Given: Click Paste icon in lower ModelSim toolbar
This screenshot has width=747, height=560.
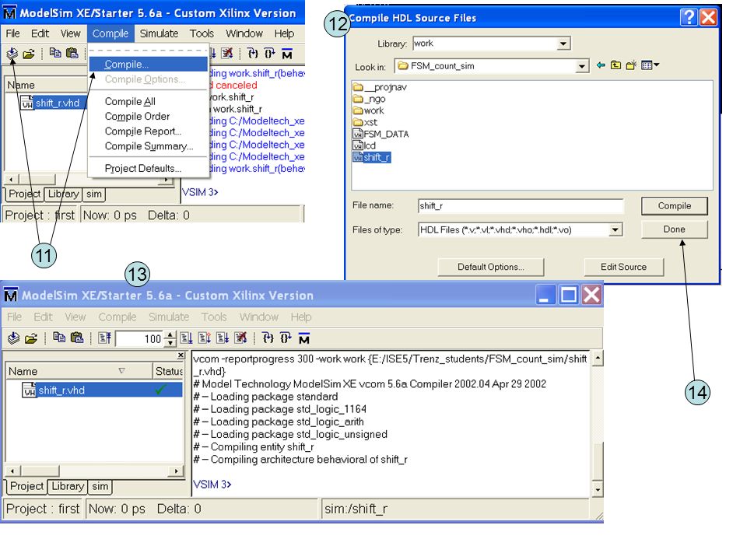Looking at the screenshot, I should tap(77, 338).
